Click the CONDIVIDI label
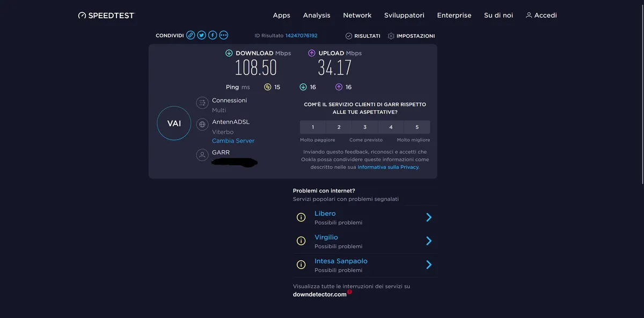644x318 pixels. tap(170, 36)
